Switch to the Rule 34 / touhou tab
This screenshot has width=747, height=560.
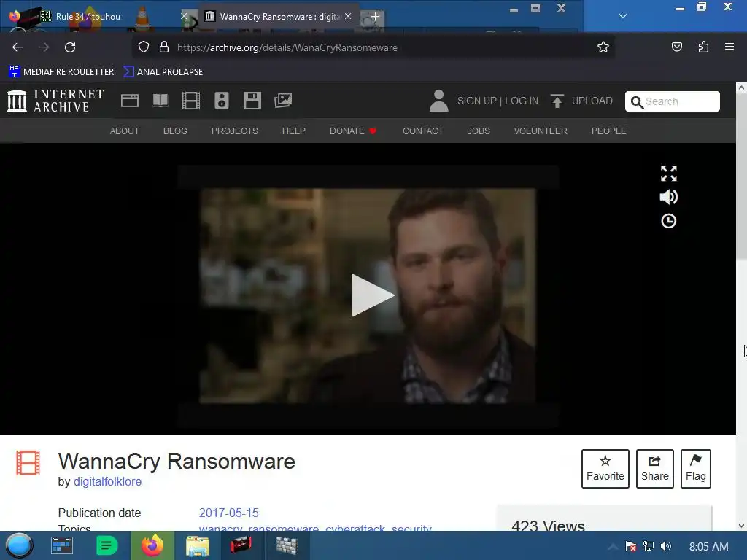[x=88, y=17]
